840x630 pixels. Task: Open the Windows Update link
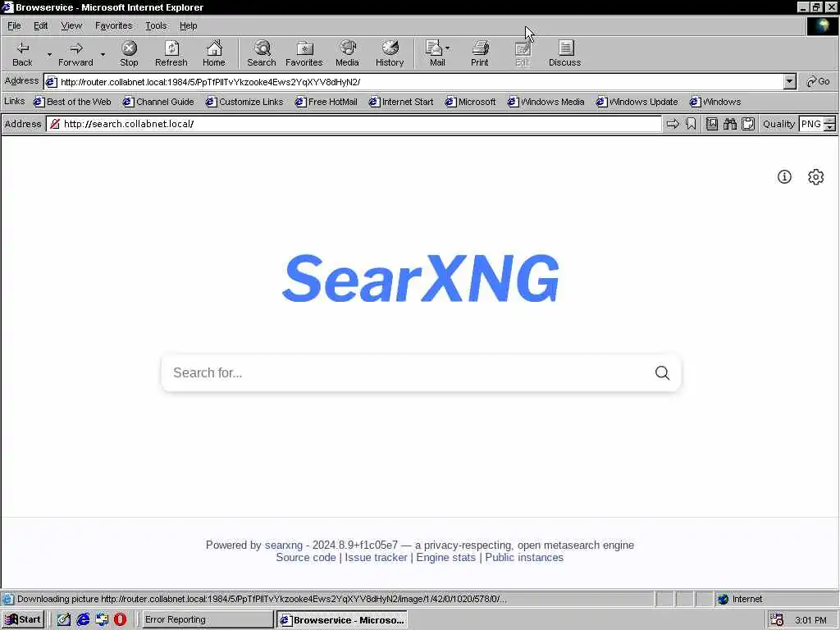[637, 102]
